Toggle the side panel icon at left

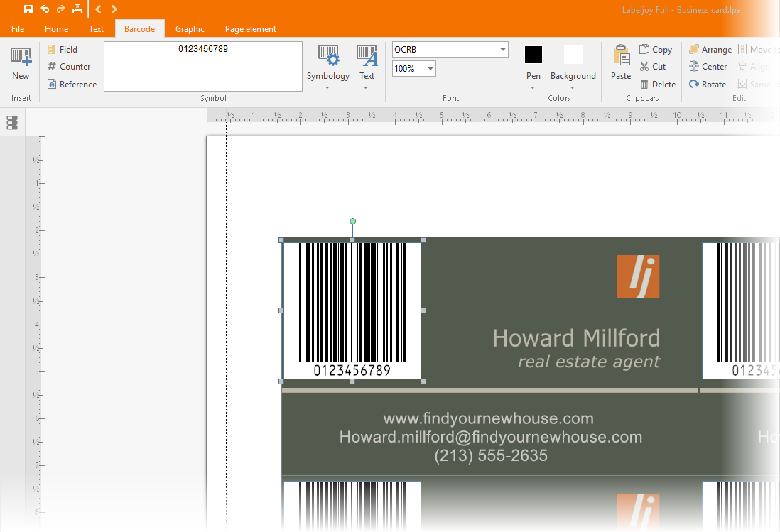pos(13,122)
